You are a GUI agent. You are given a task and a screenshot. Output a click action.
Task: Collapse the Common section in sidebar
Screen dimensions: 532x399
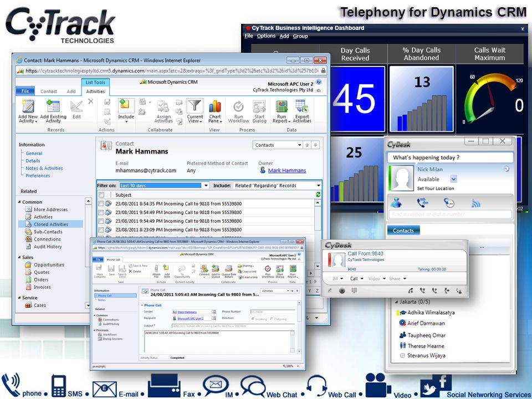pyautogui.click(x=19, y=202)
